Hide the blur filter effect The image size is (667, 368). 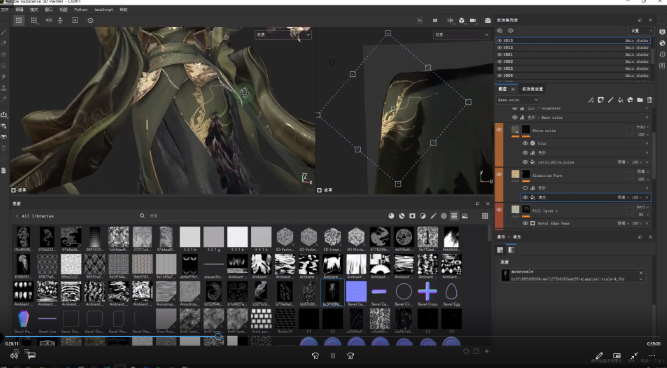click(x=525, y=143)
